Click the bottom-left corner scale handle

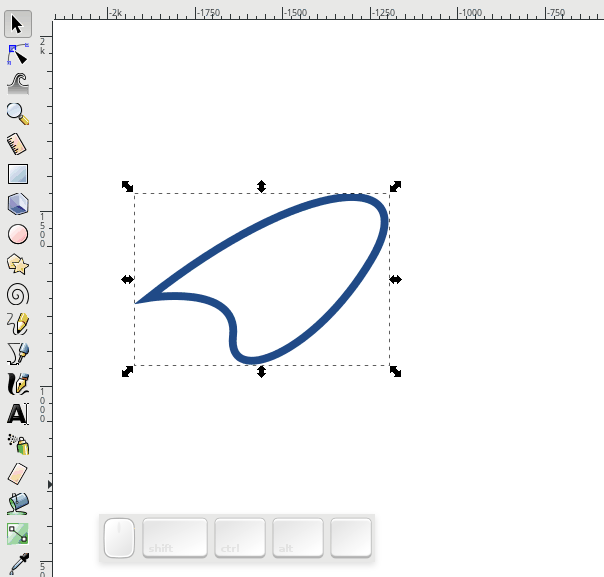pyautogui.click(x=127, y=372)
